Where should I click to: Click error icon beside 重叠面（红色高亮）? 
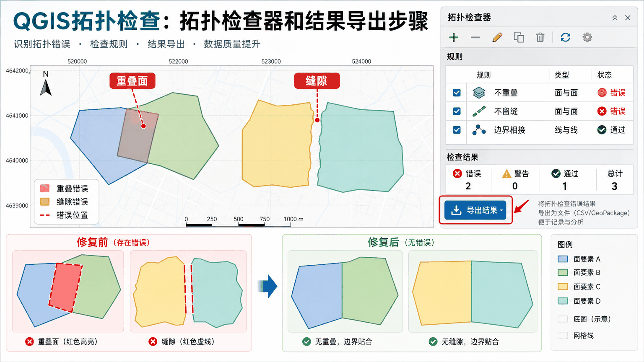(x=29, y=341)
